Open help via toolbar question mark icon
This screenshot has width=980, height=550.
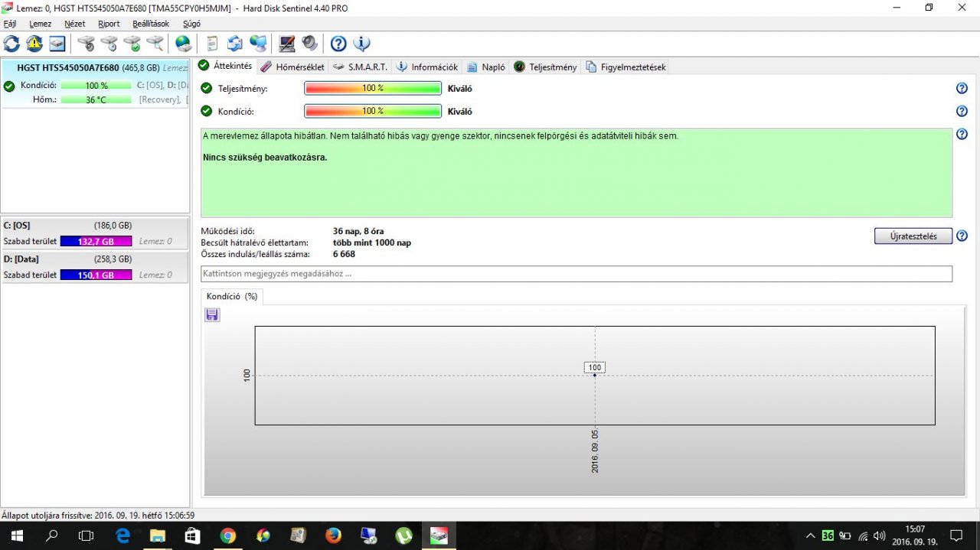click(x=338, y=44)
